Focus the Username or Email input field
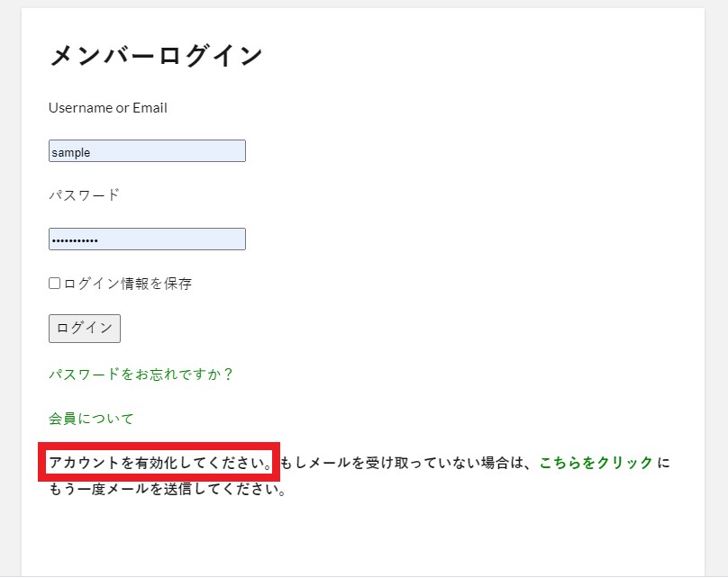The image size is (728, 578). coord(146,151)
